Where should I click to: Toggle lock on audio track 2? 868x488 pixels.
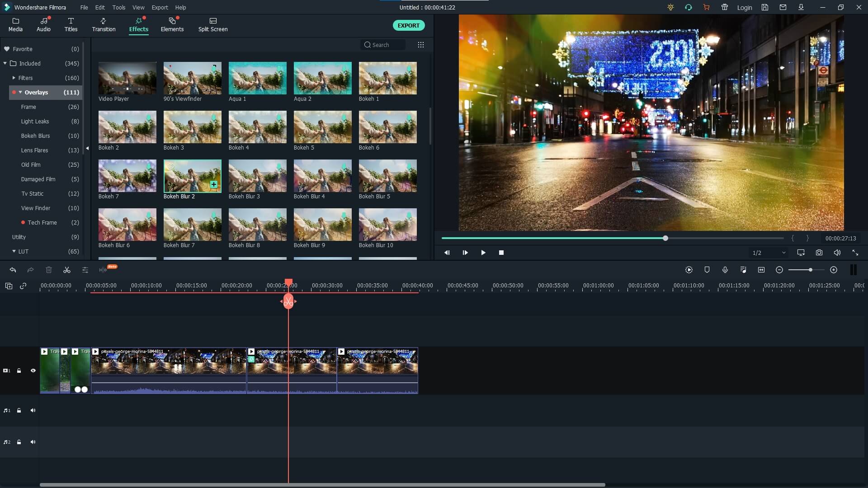(19, 442)
